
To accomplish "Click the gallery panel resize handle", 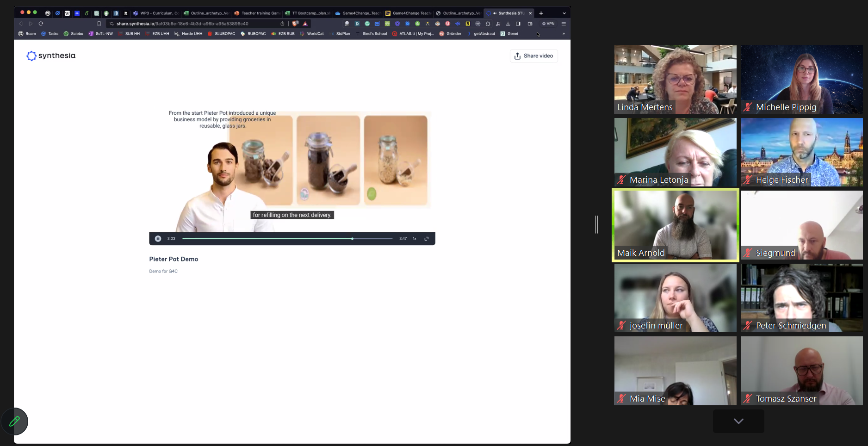I will (597, 224).
